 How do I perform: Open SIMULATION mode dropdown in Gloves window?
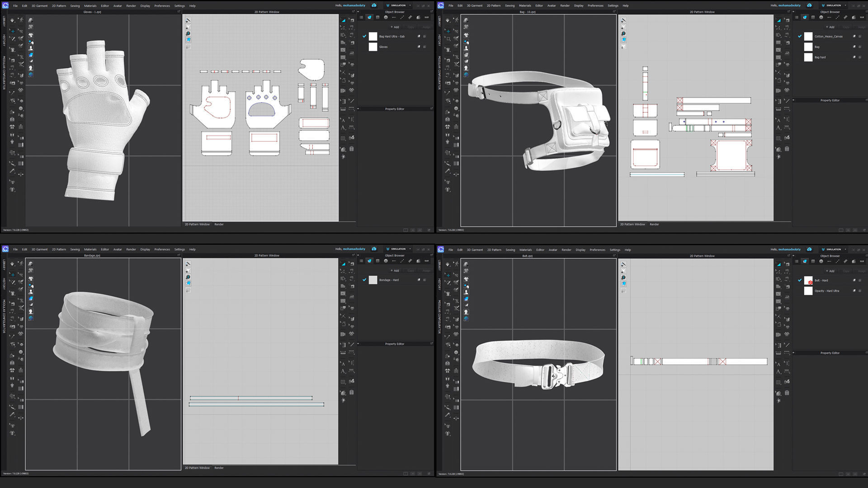coord(398,5)
